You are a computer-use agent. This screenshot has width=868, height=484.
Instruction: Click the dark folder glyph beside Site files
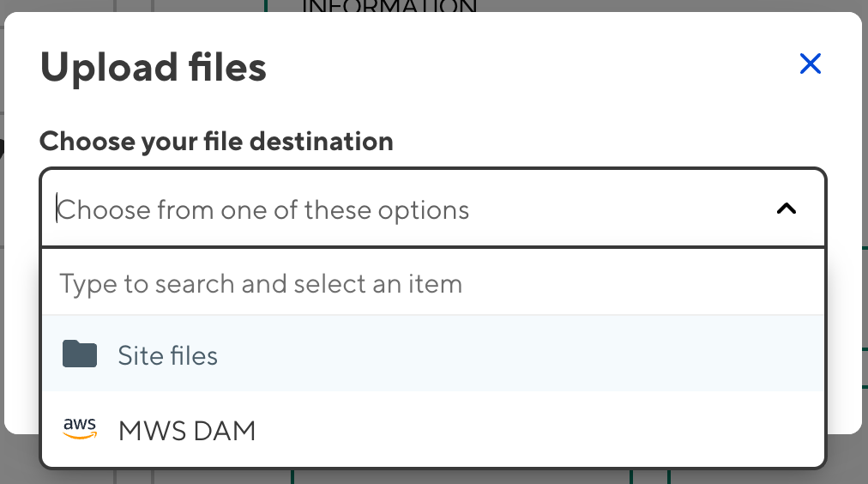click(x=80, y=354)
